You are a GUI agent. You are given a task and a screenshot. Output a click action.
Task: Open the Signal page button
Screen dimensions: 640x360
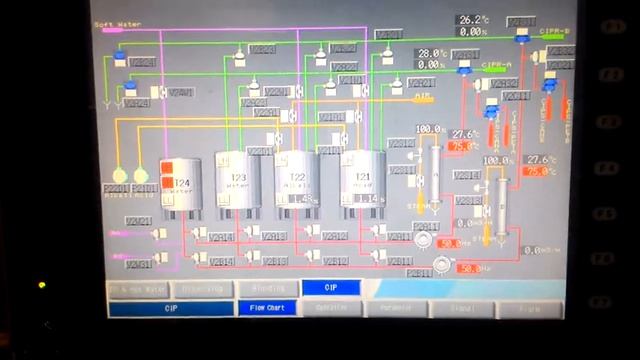click(x=462, y=309)
